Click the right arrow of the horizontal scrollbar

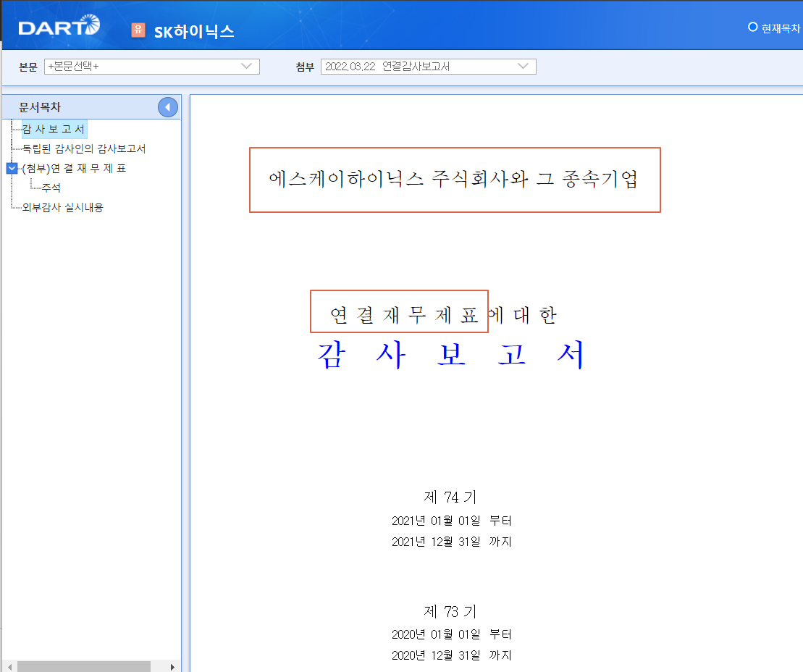tap(172, 666)
